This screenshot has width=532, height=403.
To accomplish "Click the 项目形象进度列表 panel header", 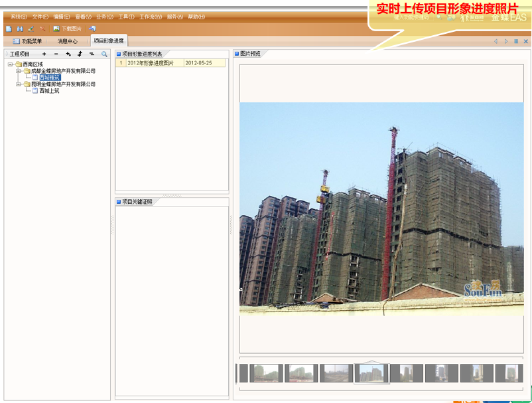I will coord(142,54).
